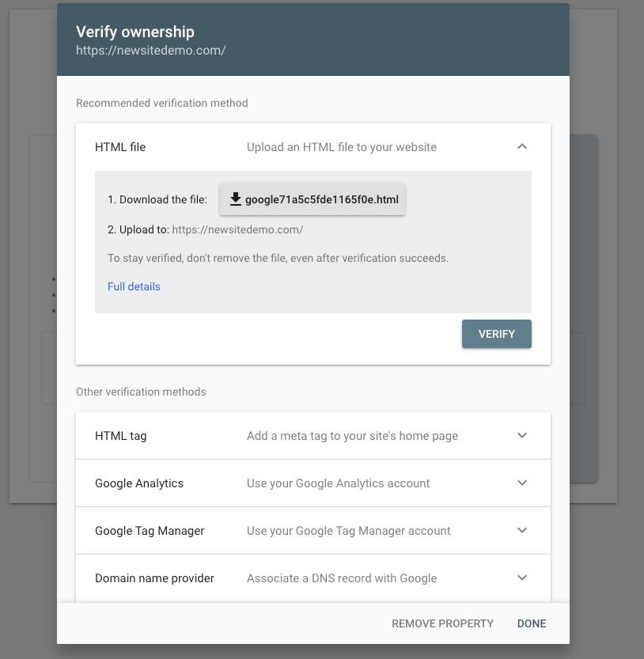Expand the Domain name provider method

(x=522, y=578)
